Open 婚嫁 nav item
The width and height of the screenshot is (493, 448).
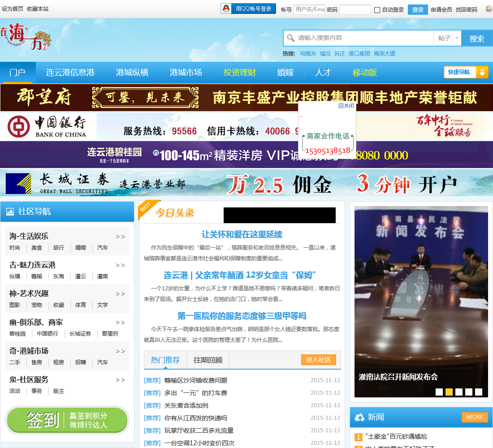click(285, 73)
